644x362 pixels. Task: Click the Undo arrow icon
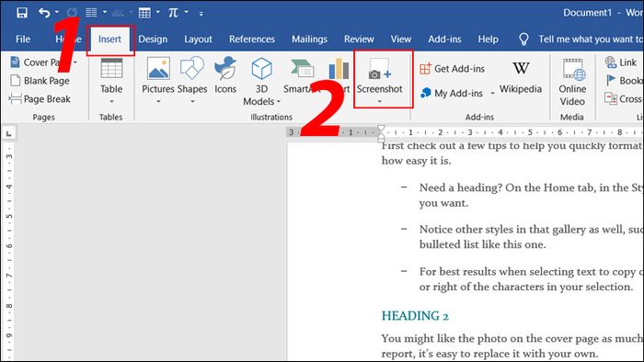44,13
